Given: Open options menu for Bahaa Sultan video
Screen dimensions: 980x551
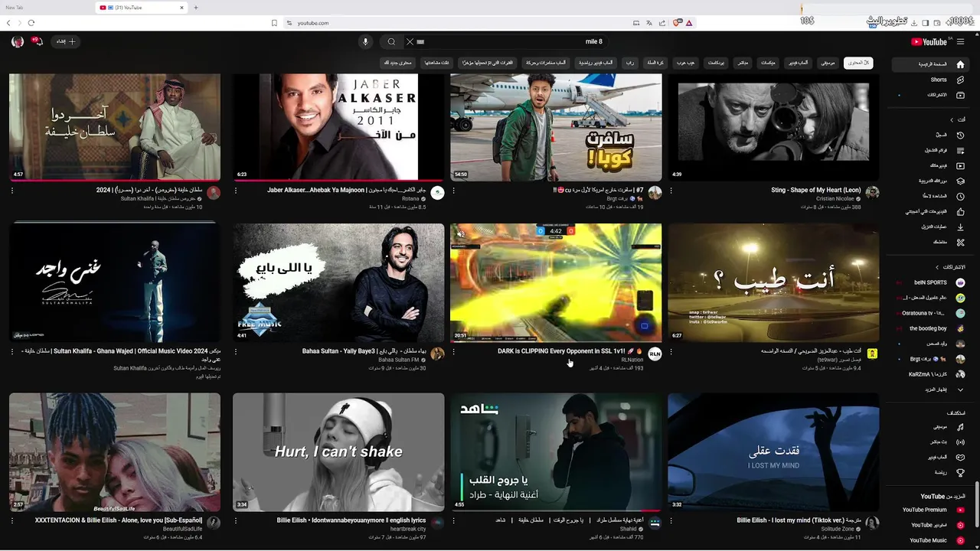Looking at the screenshot, I should tap(236, 352).
